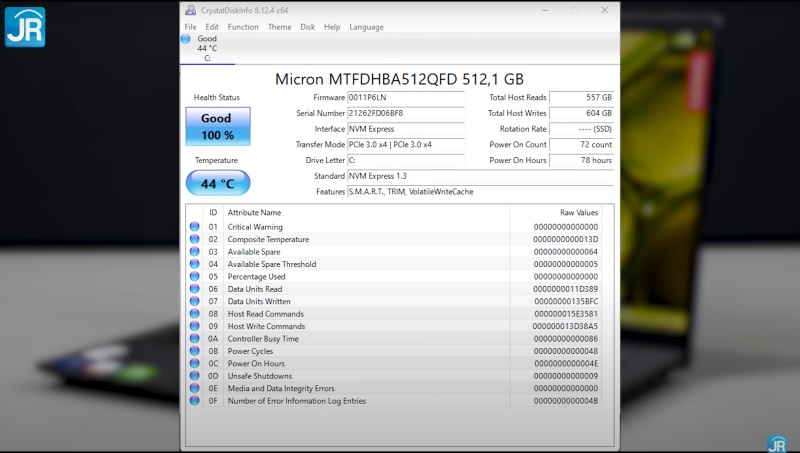
Task: Click the status orb for Data Units Read
Action: [x=194, y=289]
